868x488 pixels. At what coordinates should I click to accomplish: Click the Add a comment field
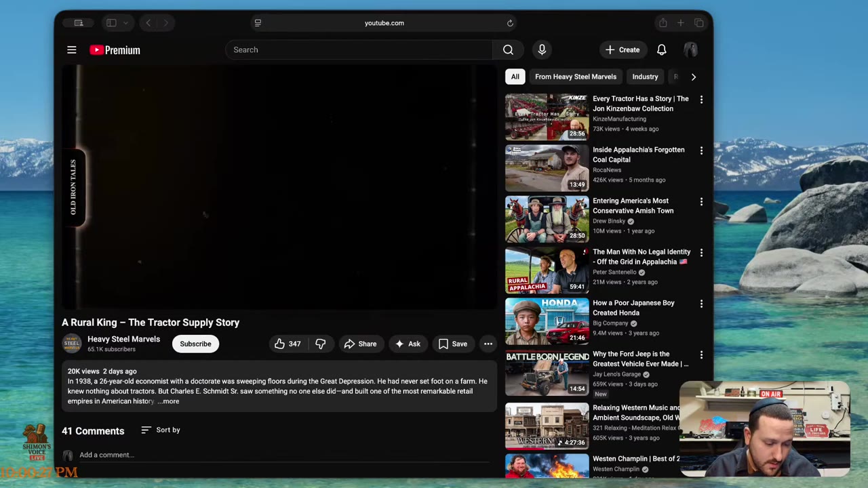click(x=284, y=455)
